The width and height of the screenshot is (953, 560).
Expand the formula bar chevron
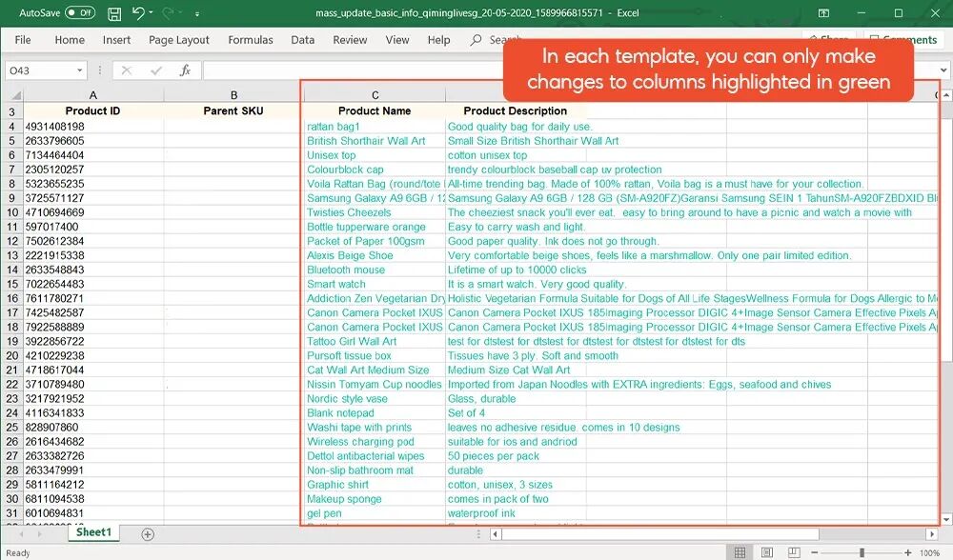pyautogui.click(x=943, y=70)
